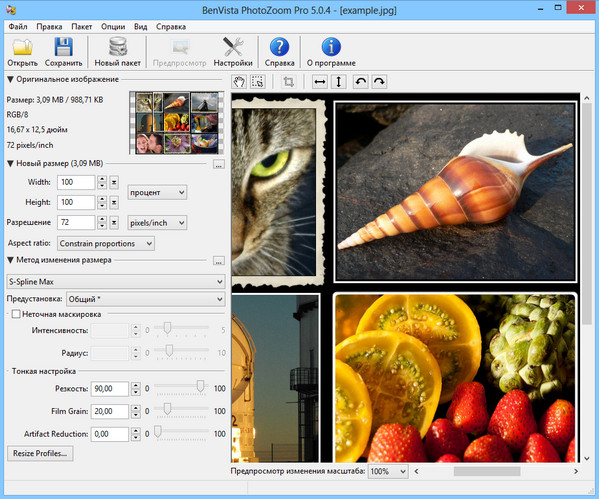Click the Открыть folder icon

tap(22, 48)
